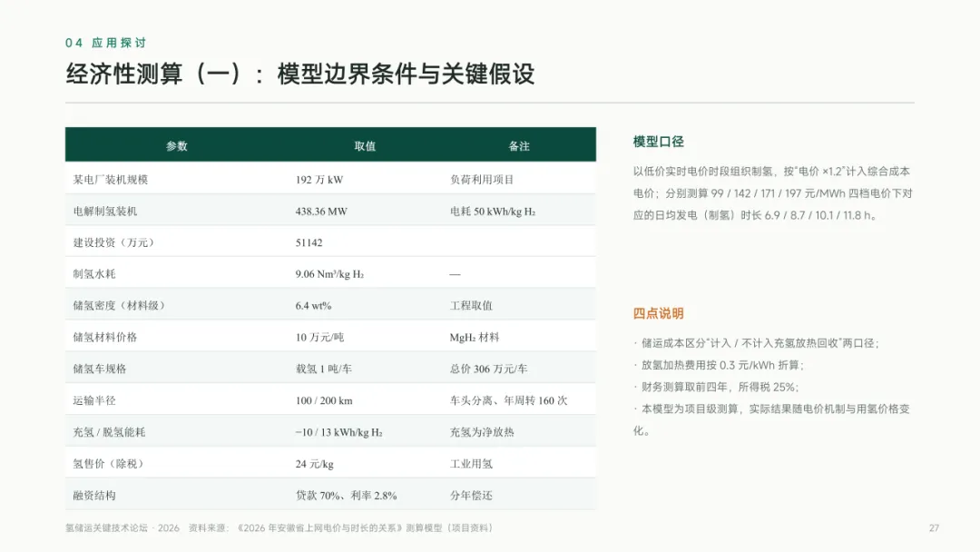Click the value '51142'
The image size is (980, 552).
pyautogui.click(x=309, y=242)
